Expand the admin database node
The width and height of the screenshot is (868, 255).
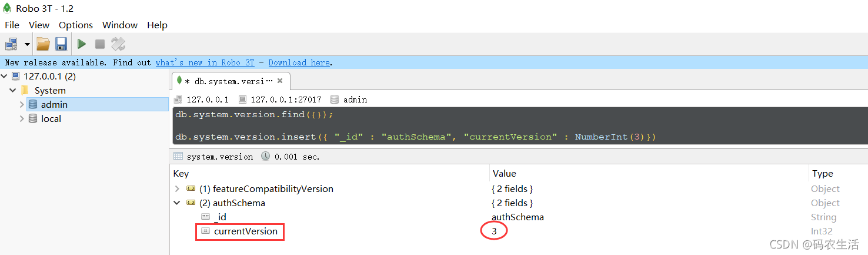(22, 104)
